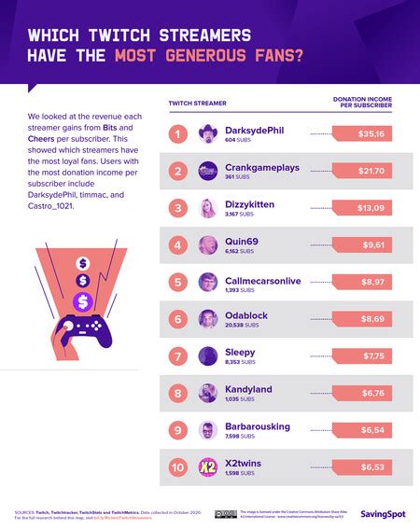The width and height of the screenshot is (420, 529).
Task: Click the game controller illustration
Action: [x=84, y=331]
